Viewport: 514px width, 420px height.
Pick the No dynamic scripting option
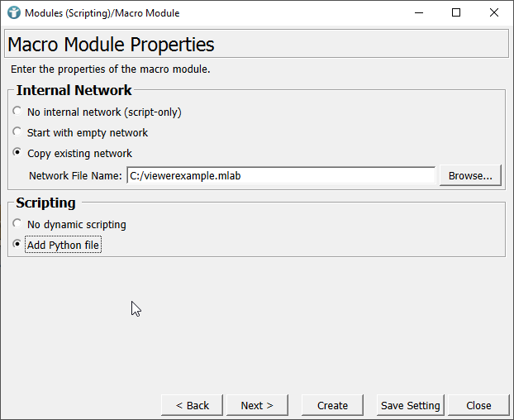click(x=17, y=224)
